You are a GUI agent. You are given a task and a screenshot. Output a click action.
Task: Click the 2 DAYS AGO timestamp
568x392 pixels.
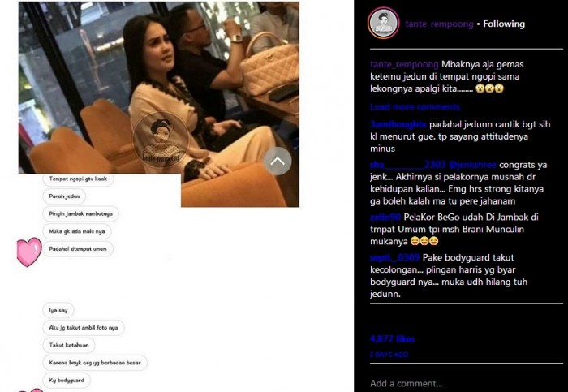(x=389, y=355)
